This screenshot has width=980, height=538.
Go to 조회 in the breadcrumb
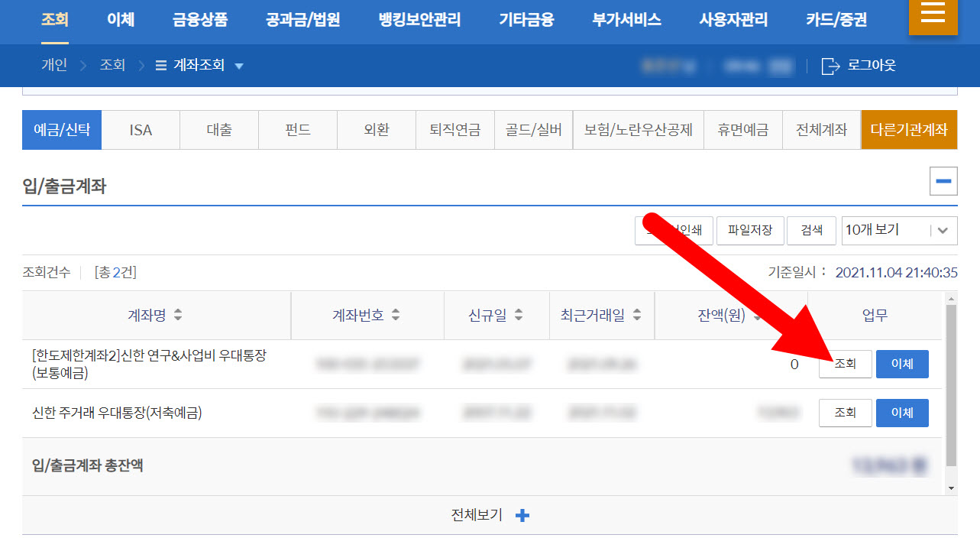click(112, 66)
